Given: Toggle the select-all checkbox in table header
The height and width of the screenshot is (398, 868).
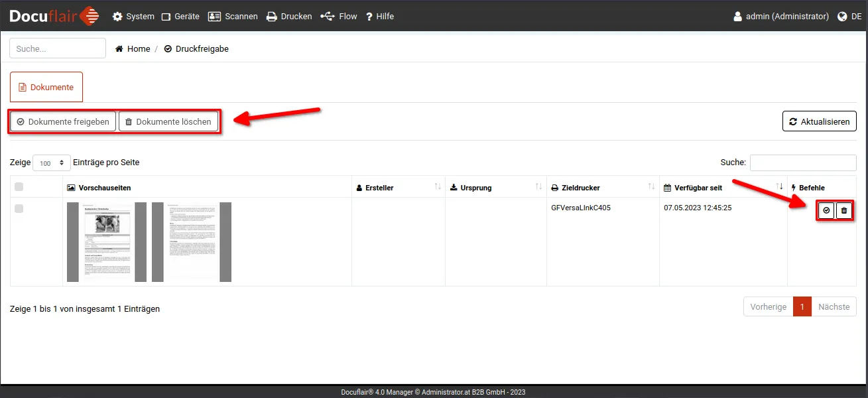Looking at the screenshot, I should pyautogui.click(x=19, y=186).
